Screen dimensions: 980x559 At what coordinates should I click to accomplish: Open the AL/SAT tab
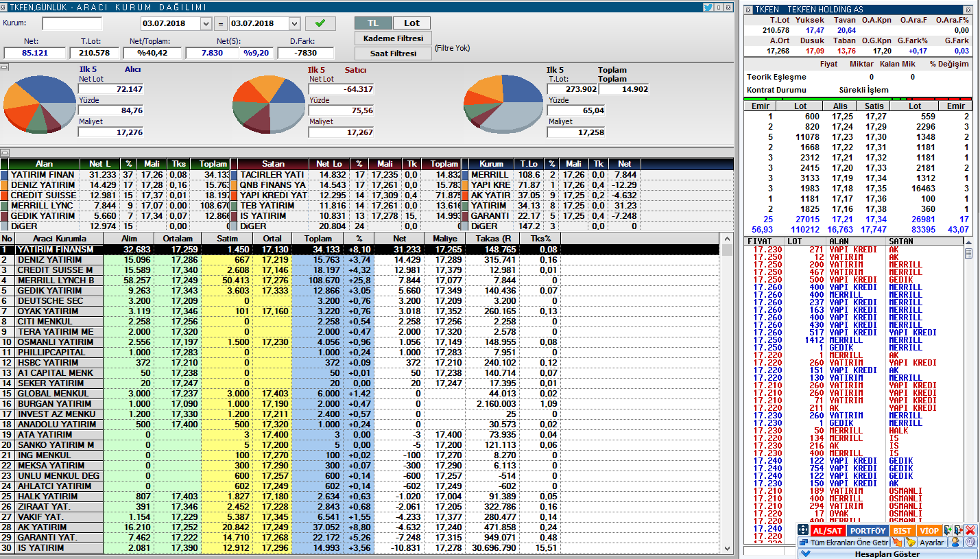pyautogui.click(x=828, y=531)
